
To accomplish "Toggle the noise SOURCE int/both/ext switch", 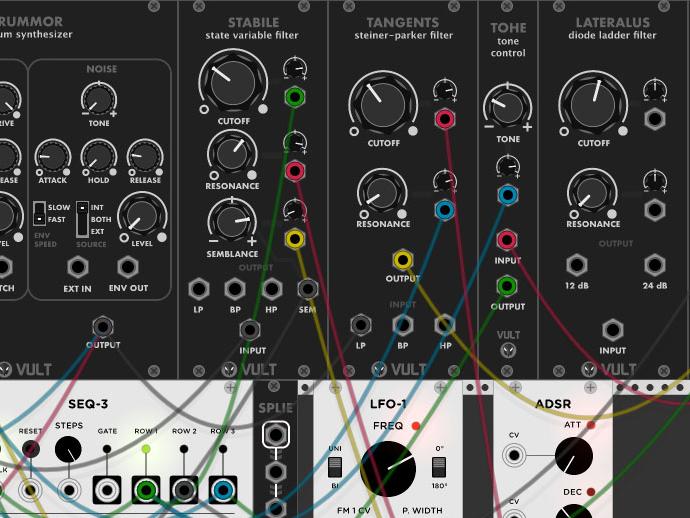I will [x=82, y=219].
